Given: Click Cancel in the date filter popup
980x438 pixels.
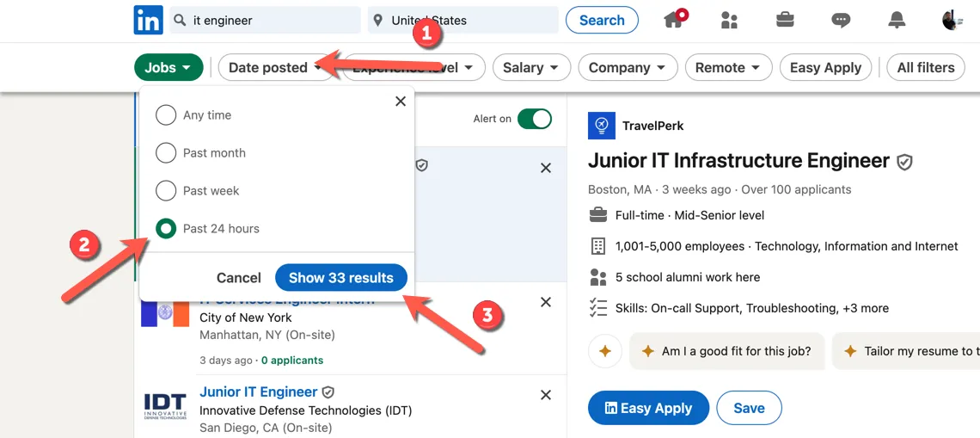Looking at the screenshot, I should pos(239,278).
